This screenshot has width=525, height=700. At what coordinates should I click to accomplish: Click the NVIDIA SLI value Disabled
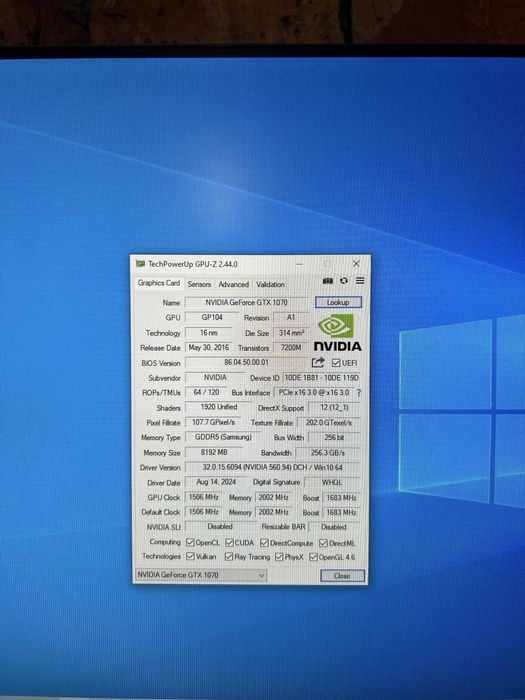(221, 526)
